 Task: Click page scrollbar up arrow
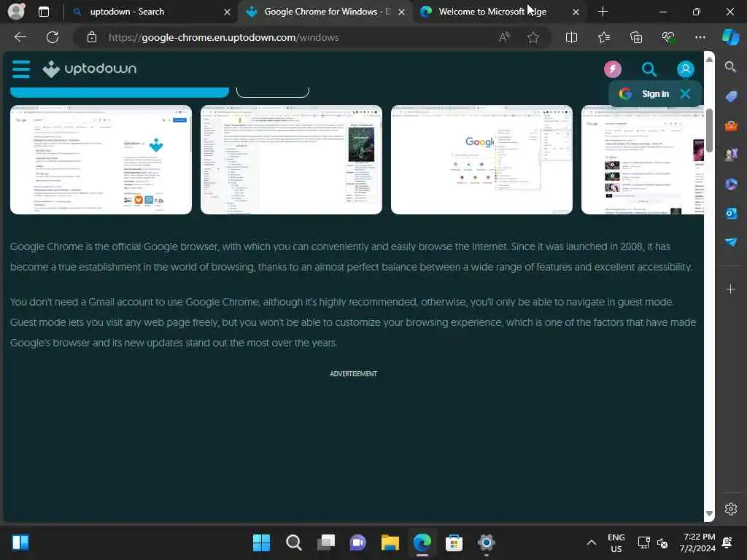coord(709,59)
